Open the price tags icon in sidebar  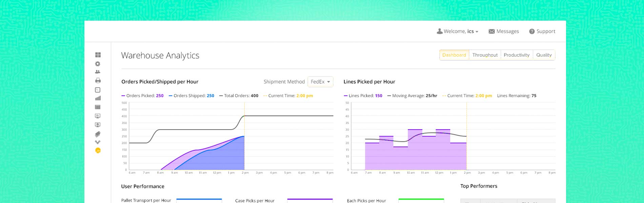pos(98,134)
